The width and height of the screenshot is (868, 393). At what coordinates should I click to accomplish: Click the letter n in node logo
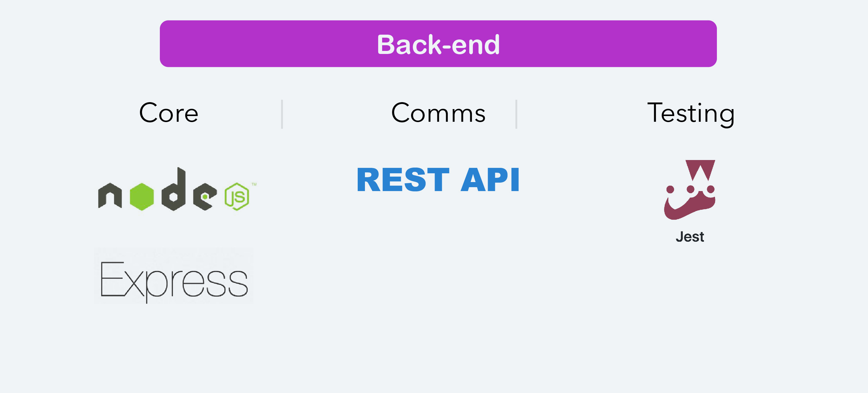click(x=110, y=196)
